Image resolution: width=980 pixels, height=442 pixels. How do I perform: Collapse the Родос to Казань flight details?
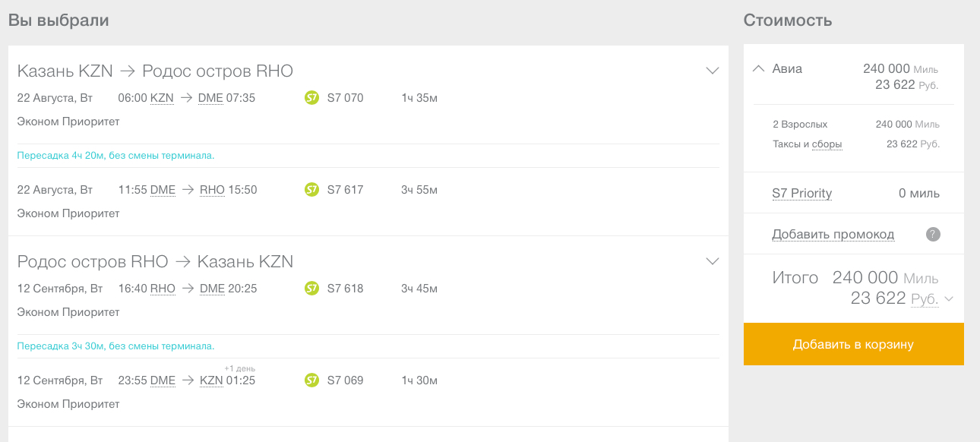pos(712,261)
